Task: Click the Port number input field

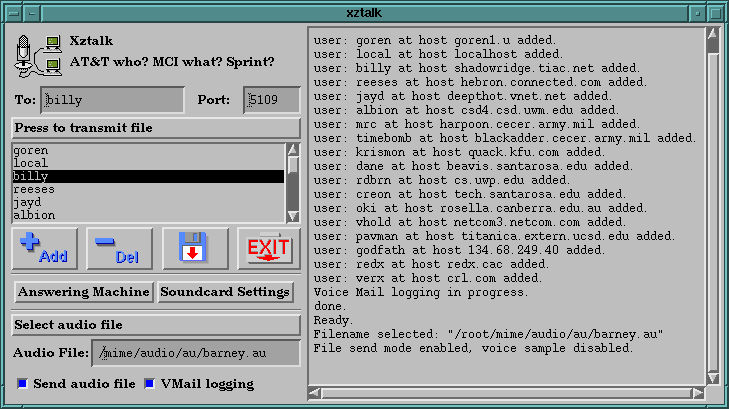Action: (271, 100)
